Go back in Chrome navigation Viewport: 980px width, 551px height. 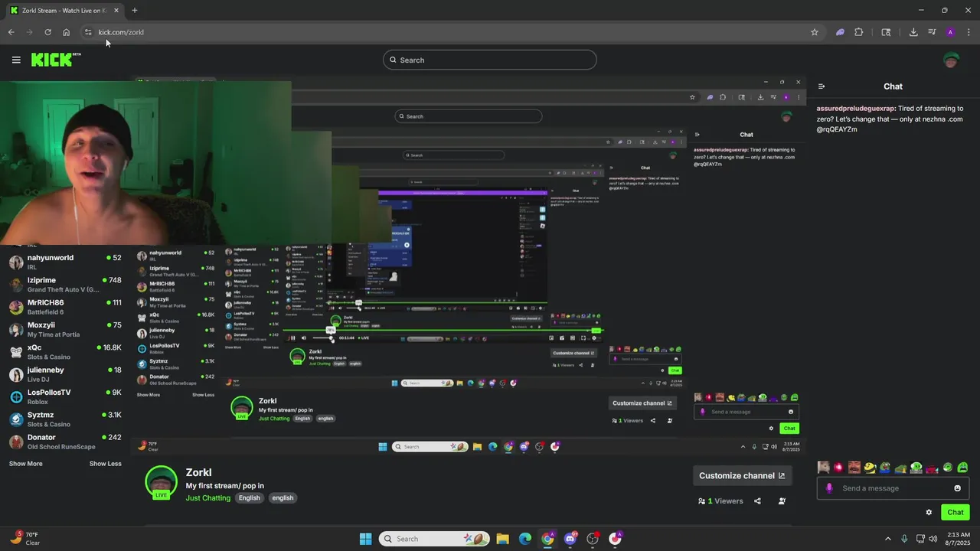[11, 32]
